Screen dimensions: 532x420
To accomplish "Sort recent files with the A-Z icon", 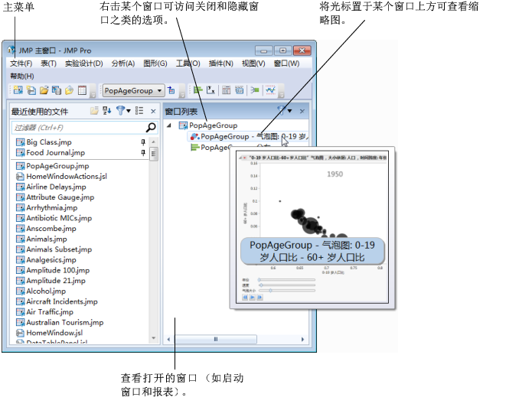I will click(x=107, y=110).
